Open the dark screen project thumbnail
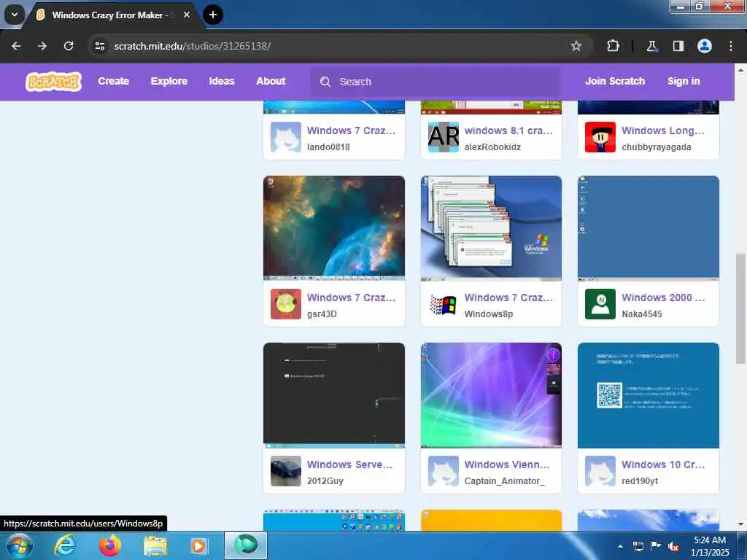Viewport: 747px width, 560px height. 334,395
